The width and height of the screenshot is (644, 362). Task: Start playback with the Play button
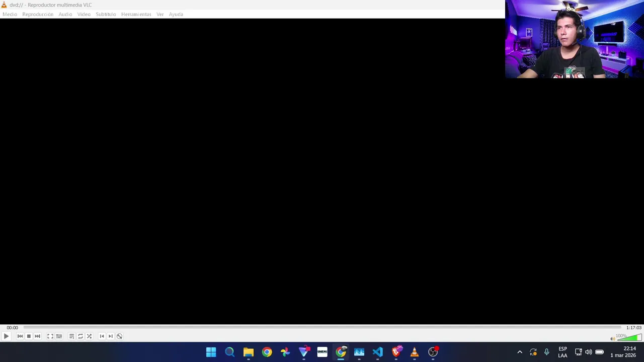(6, 336)
